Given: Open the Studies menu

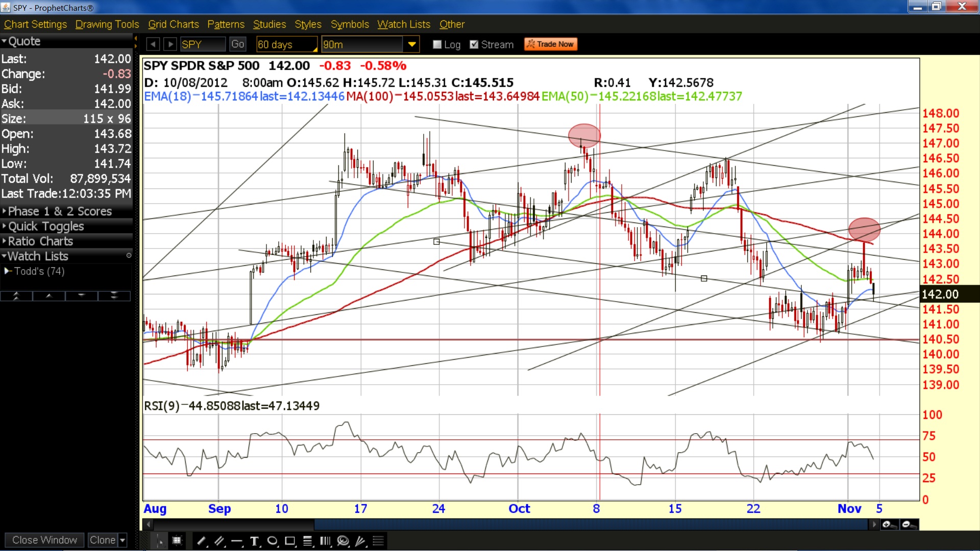Looking at the screenshot, I should [x=269, y=24].
